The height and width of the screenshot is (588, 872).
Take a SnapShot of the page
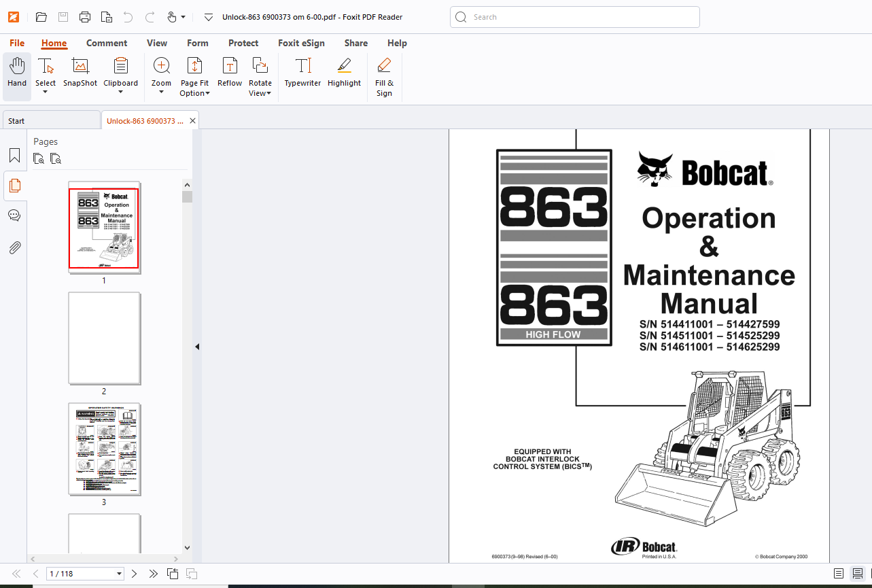point(80,73)
